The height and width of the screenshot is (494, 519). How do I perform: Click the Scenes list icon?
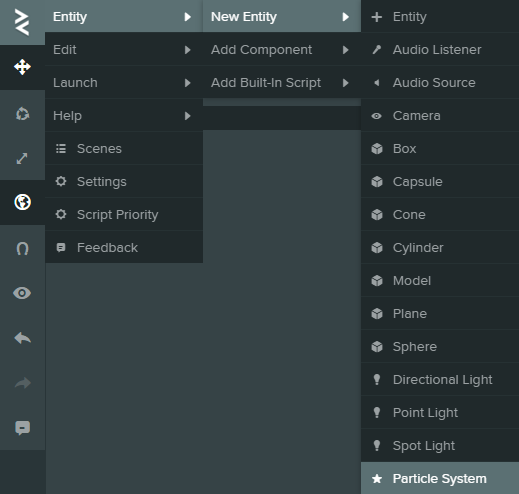point(61,148)
